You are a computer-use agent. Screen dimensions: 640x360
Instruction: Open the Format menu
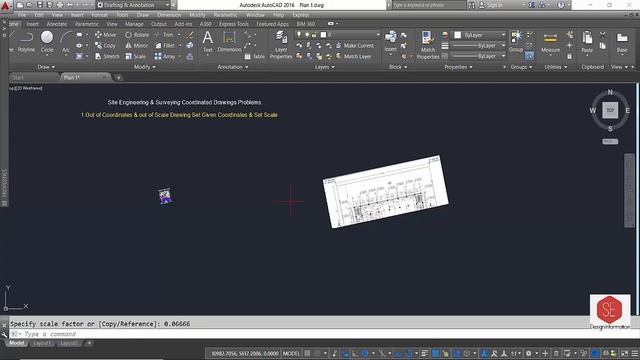(x=99, y=15)
